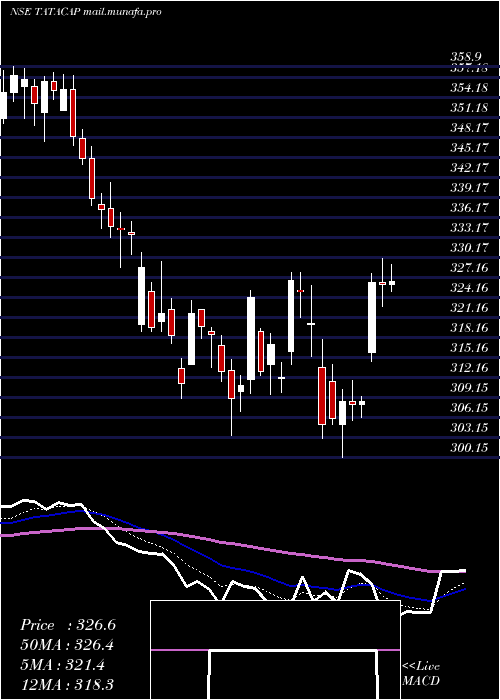Click the 5MA : 321.4 readout
Screen dimensions: 500x700
point(62,665)
